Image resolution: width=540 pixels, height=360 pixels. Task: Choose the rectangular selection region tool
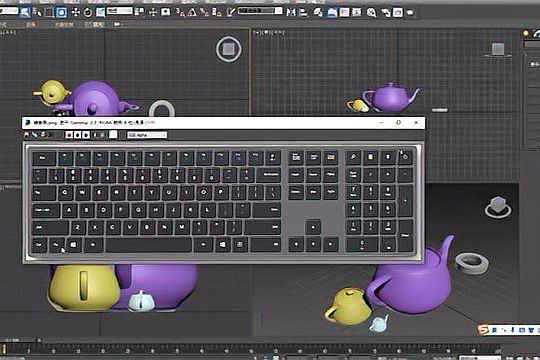(x=49, y=13)
